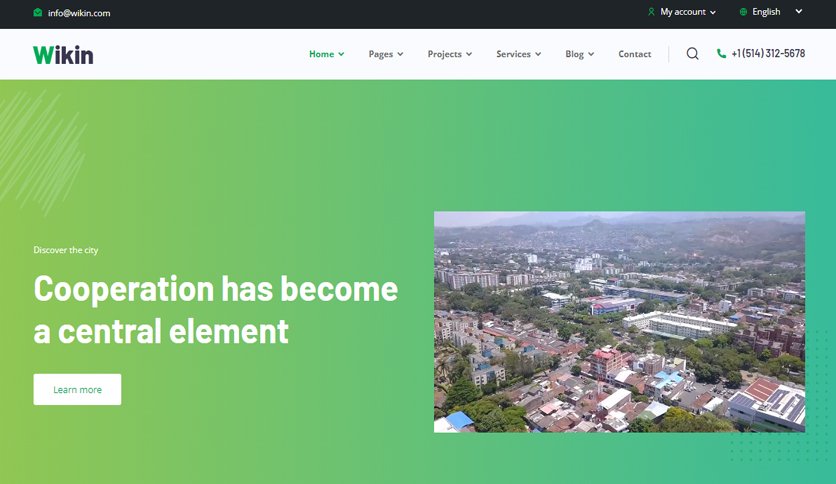
Task: Expand the Projects chevron arrow
Action: [469, 54]
